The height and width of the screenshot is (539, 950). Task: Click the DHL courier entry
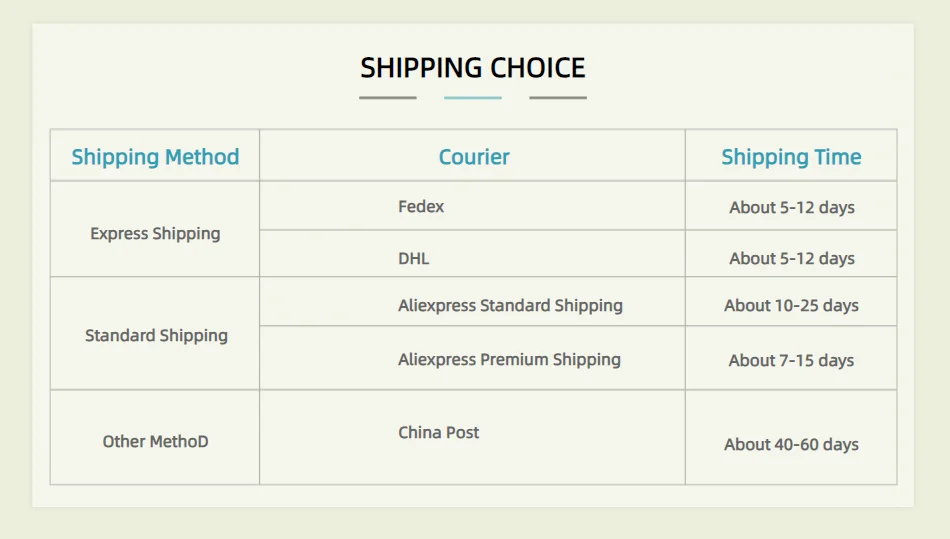tap(414, 258)
